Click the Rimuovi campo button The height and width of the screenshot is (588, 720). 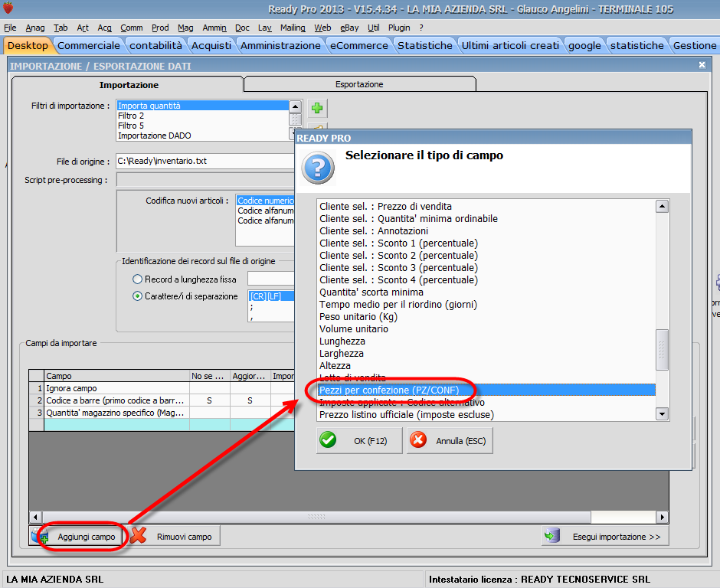coord(172,536)
